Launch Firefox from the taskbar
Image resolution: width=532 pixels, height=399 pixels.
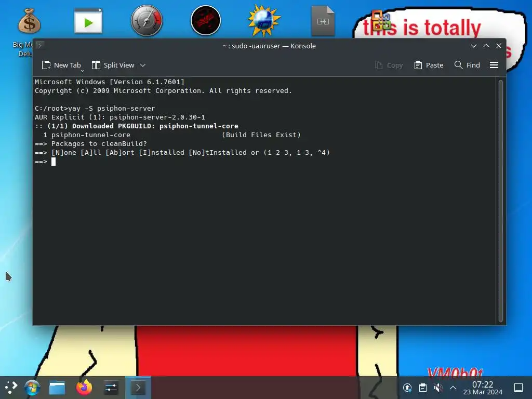(x=84, y=388)
